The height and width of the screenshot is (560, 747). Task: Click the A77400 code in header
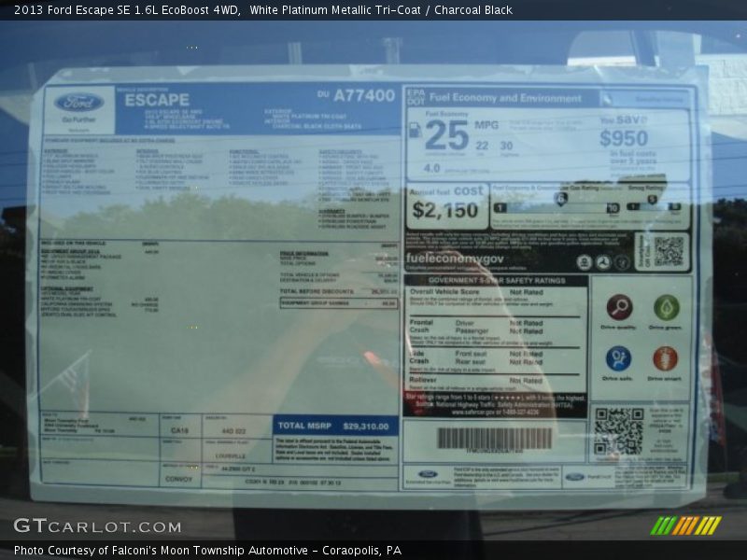364,95
